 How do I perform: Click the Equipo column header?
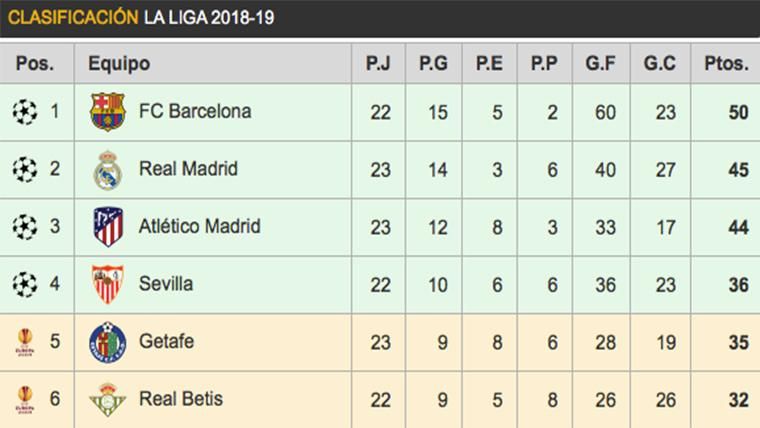(x=119, y=64)
